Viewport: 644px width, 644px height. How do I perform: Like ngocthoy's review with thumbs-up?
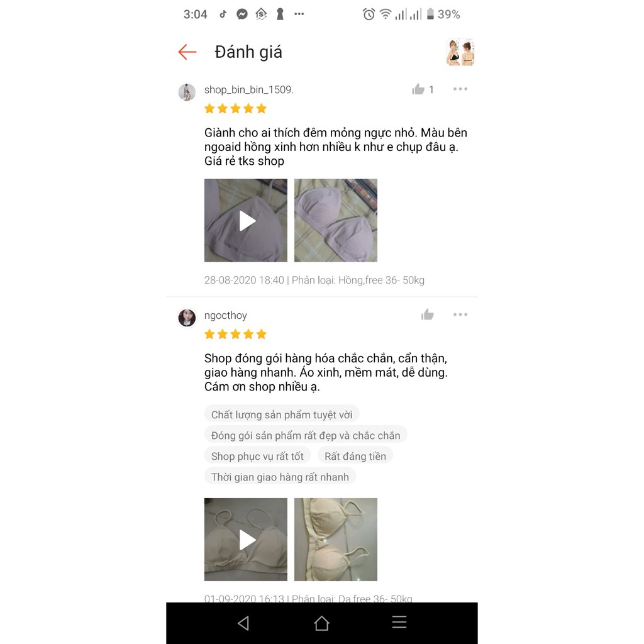[428, 314]
